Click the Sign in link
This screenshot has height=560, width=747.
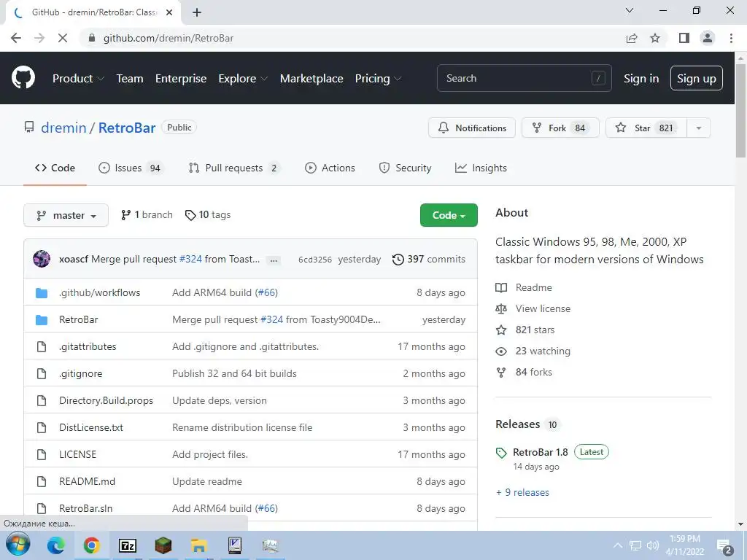click(x=641, y=78)
